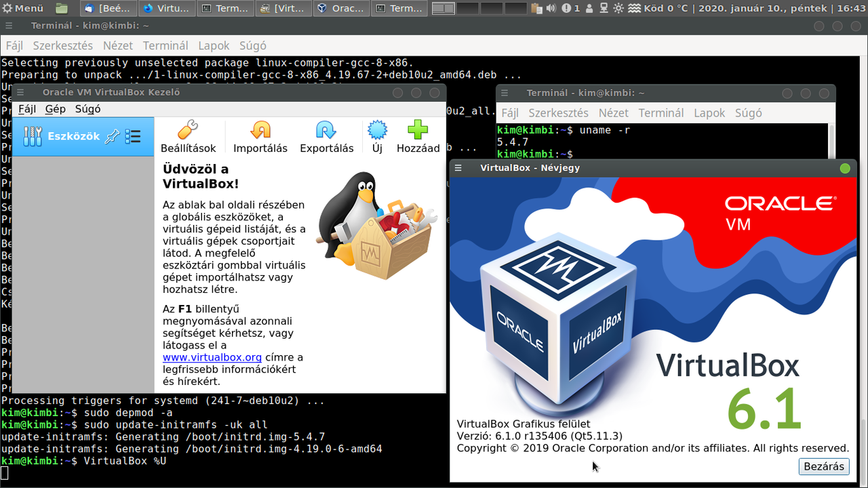This screenshot has height=488, width=868.
Task: Click the file manager icon in panel
Action: [62, 8]
